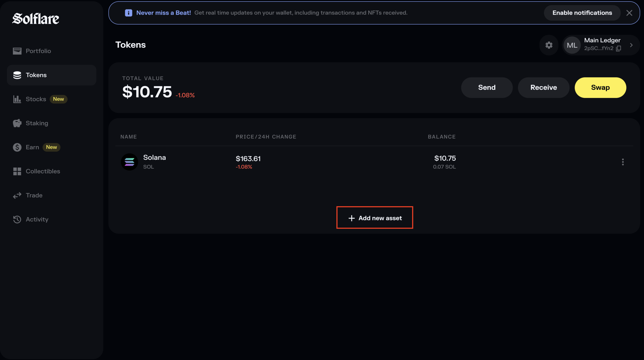Screen dimensions: 644x360
Task: Open settings via the gear icon
Action: 549,45
